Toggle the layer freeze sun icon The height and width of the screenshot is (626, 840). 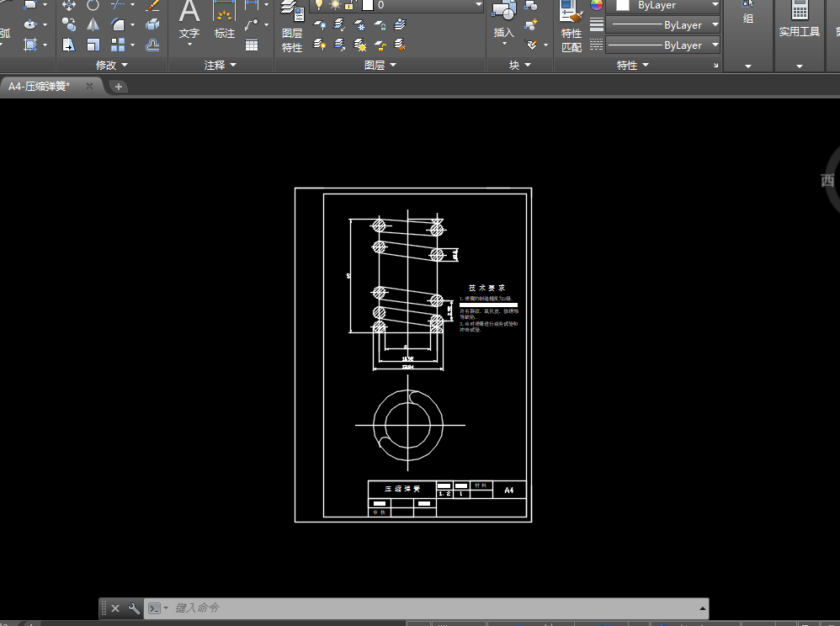[x=334, y=5]
